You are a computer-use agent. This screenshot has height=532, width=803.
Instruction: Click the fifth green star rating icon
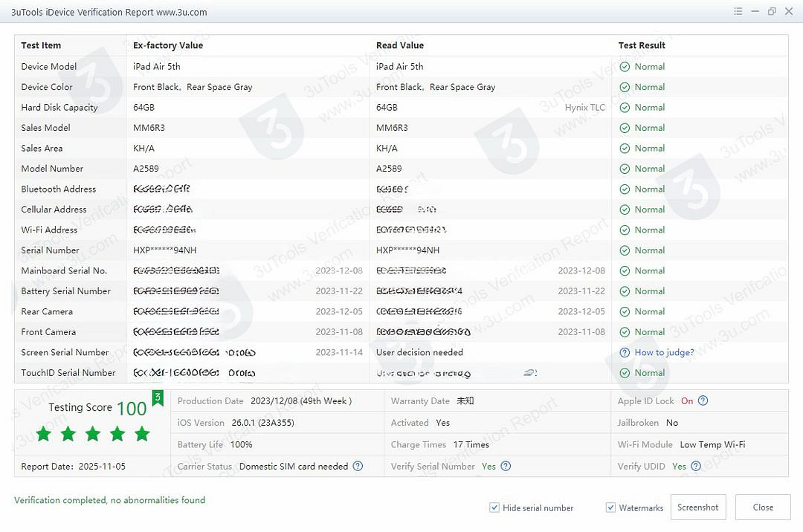tap(142, 434)
